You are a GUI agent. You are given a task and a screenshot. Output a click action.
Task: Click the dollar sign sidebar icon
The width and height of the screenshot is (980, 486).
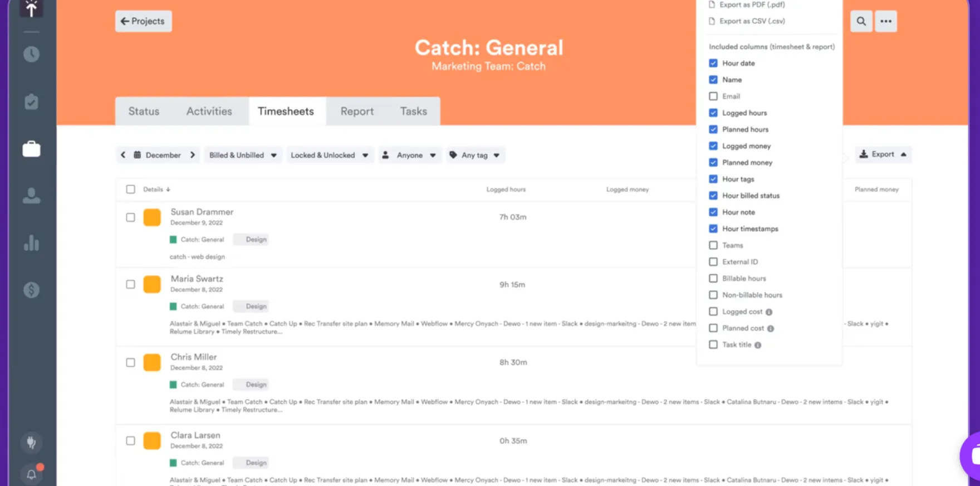pyautogui.click(x=31, y=290)
